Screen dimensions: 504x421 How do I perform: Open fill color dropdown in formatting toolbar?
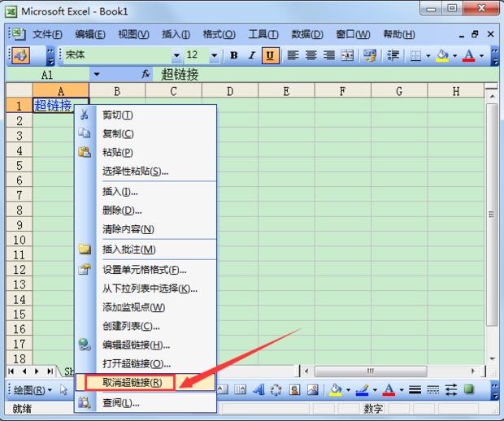pyautogui.click(x=454, y=56)
